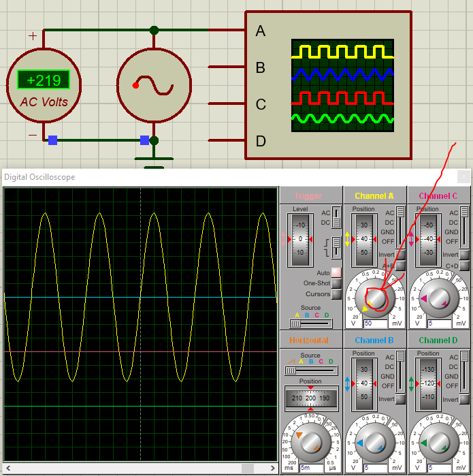Image resolution: width=473 pixels, height=476 pixels.
Task: Click the Horizontal timebase knob
Action: [x=311, y=443]
